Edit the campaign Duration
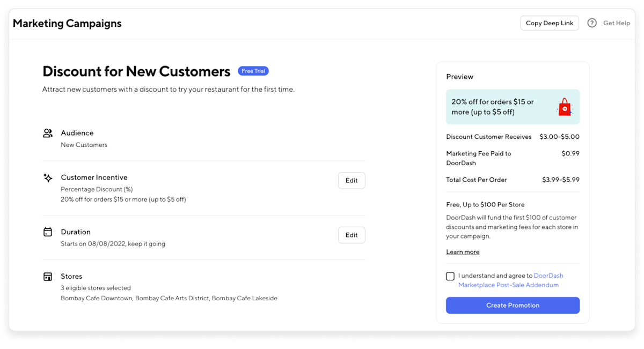This screenshot has height=349, width=644. pos(352,235)
